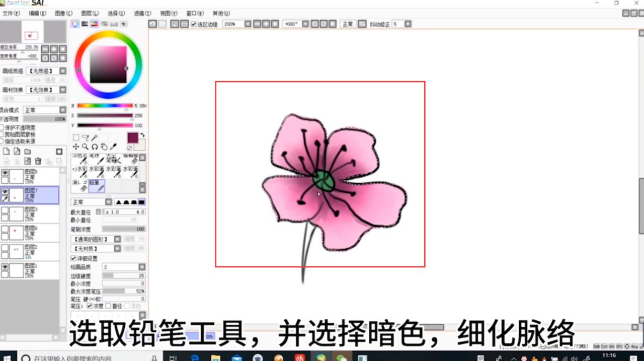Click the 正常 view mode button in toolbar
The width and height of the screenshot is (644, 361).
[x=348, y=24]
